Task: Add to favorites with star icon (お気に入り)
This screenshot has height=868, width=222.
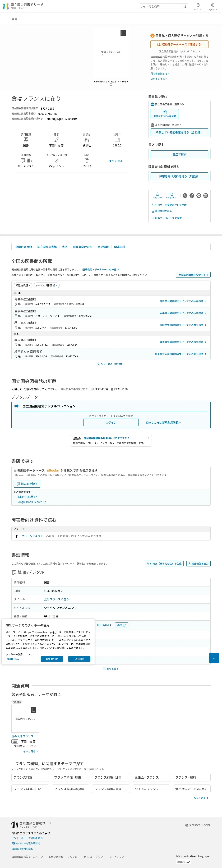Action: [x=157, y=195]
